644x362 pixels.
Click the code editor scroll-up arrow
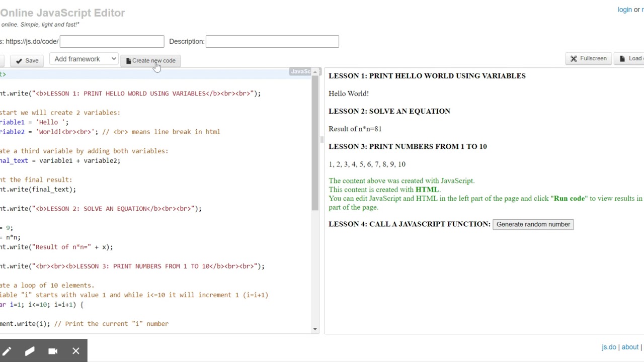tap(315, 73)
